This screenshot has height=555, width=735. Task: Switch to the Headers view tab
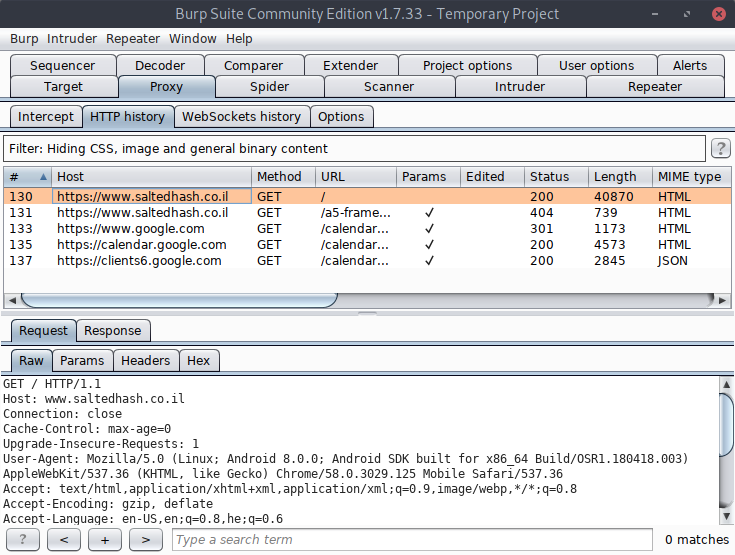[145, 360]
